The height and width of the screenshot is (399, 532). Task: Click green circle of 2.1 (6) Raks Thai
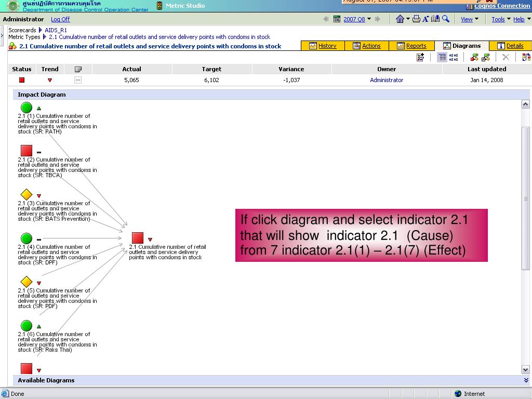point(26,326)
